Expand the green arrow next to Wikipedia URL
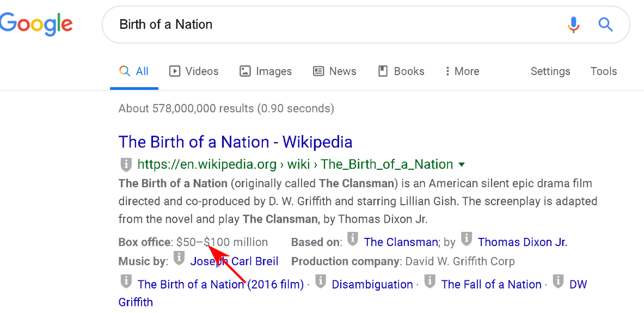 [x=462, y=164]
